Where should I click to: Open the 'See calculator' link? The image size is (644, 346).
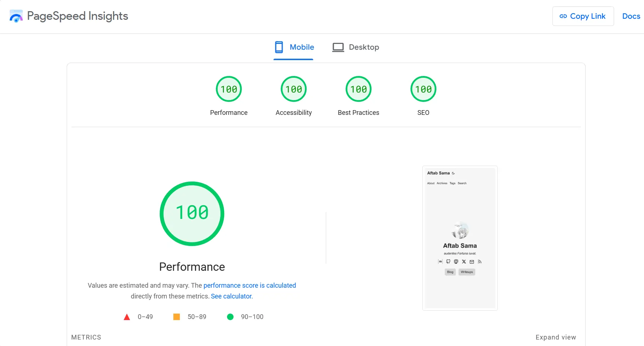232,296
